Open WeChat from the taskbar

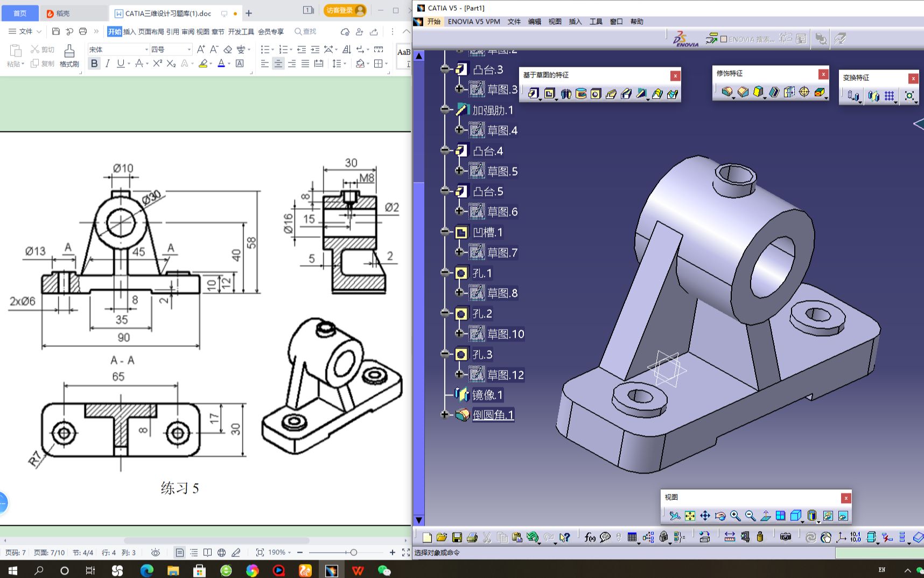pos(384,570)
